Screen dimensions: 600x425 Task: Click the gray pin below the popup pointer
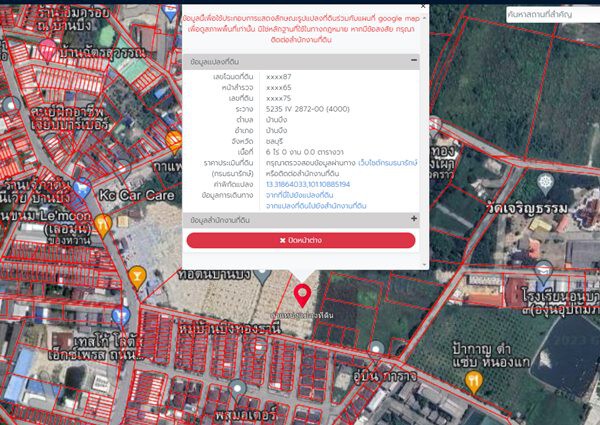(262, 277)
